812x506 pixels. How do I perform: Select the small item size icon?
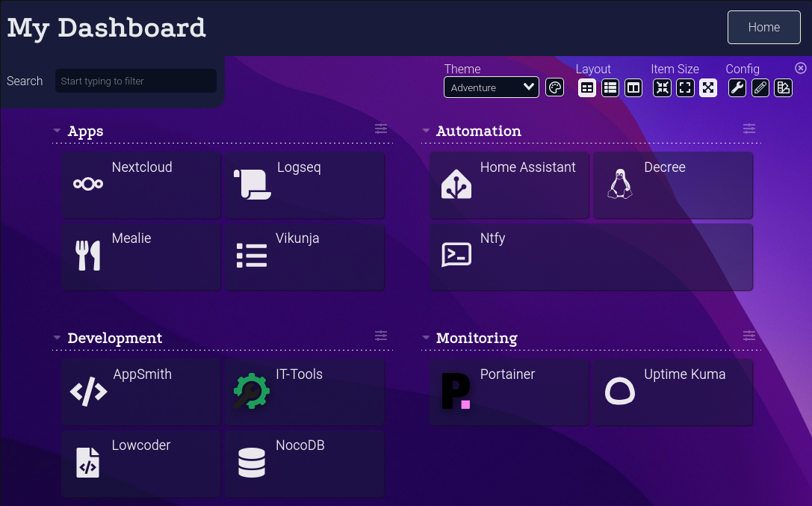(662, 87)
